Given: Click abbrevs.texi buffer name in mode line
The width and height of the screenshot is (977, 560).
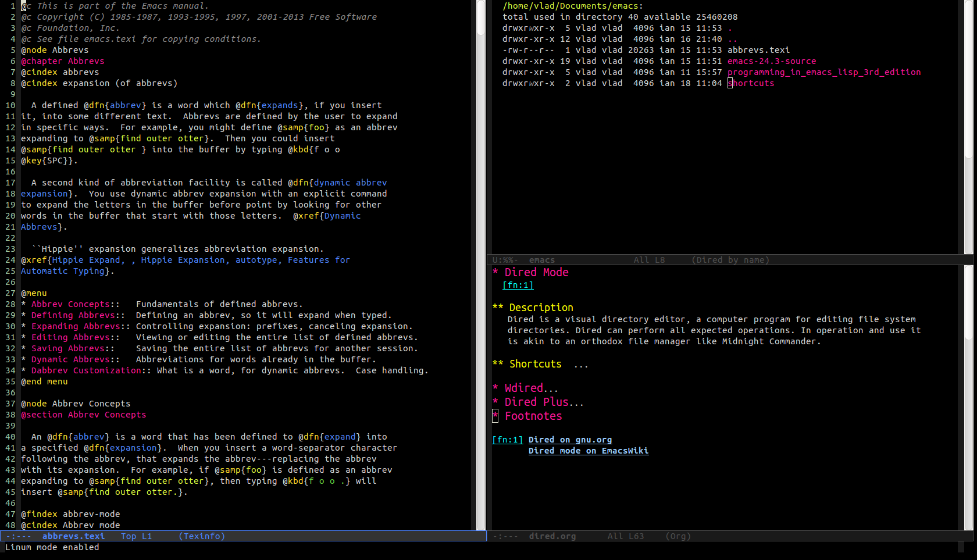Looking at the screenshot, I should point(73,536).
